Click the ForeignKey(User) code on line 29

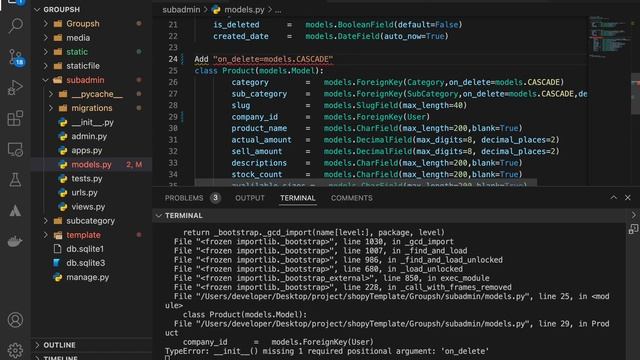click(377, 117)
